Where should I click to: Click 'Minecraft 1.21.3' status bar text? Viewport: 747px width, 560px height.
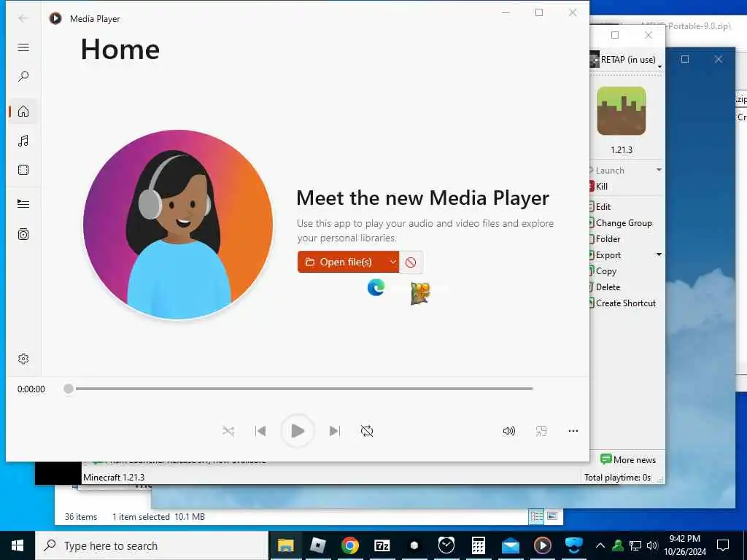point(114,477)
